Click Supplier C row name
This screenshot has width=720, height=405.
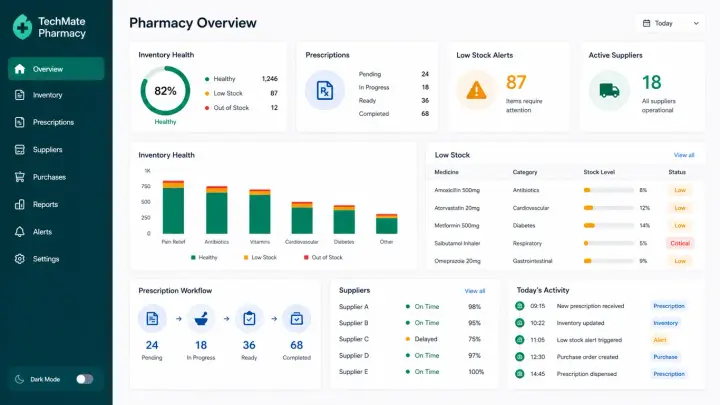354,339
